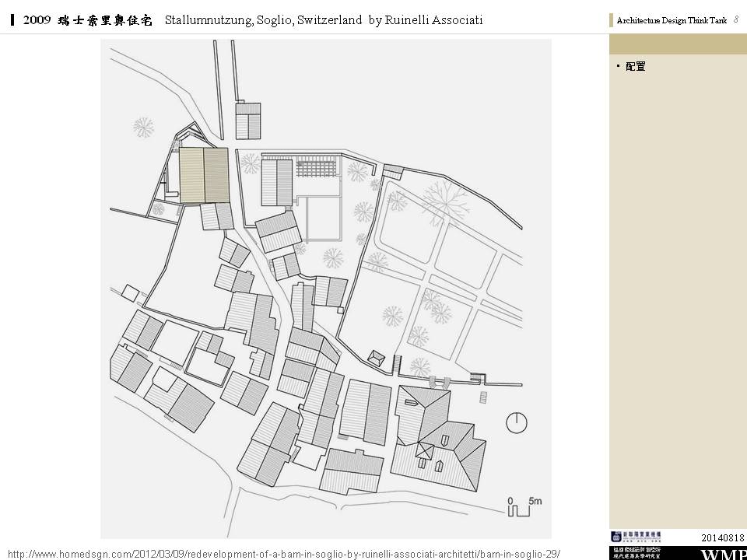Click the black bar left of the 2009 title

(x=13, y=20)
